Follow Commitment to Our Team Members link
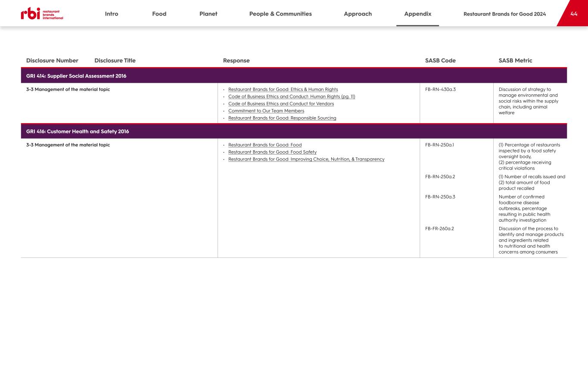This screenshot has height=378, width=588. click(266, 111)
